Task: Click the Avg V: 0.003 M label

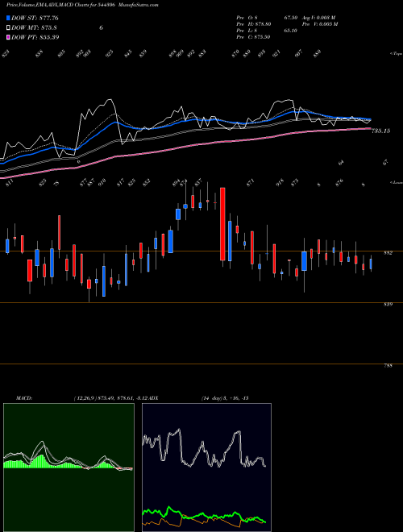Action: pyautogui.click(x=318, y=18)
